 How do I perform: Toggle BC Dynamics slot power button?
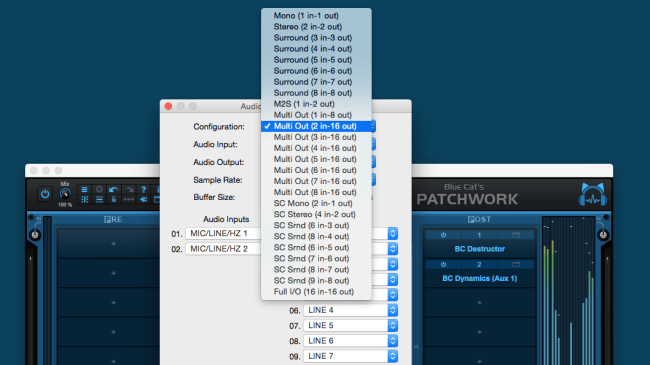(444, 265)
